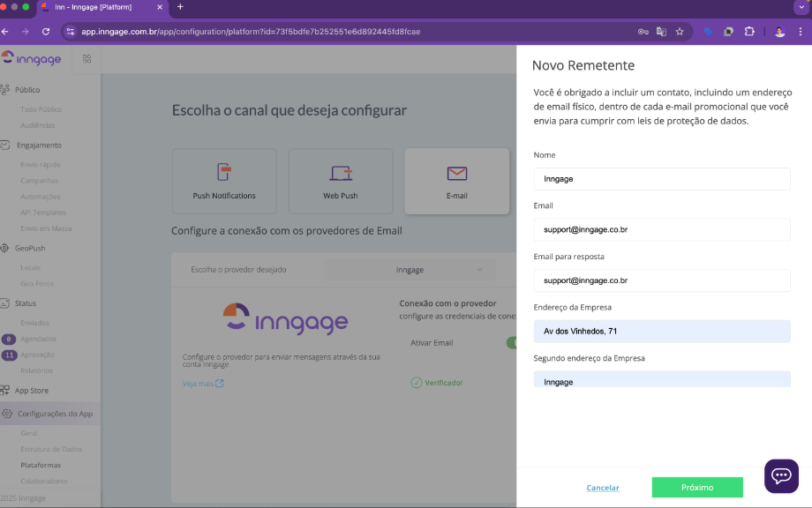This screenshot has height=508, width=812.
Task: Click the GeoPush target icon
Action: [4, 248]
